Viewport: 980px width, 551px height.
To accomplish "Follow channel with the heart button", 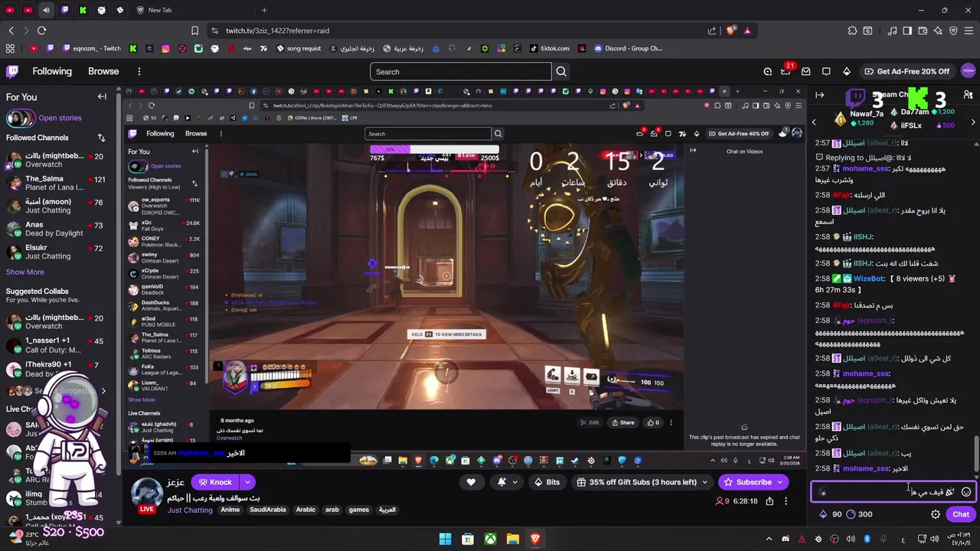I will click(x=471, y=482).
